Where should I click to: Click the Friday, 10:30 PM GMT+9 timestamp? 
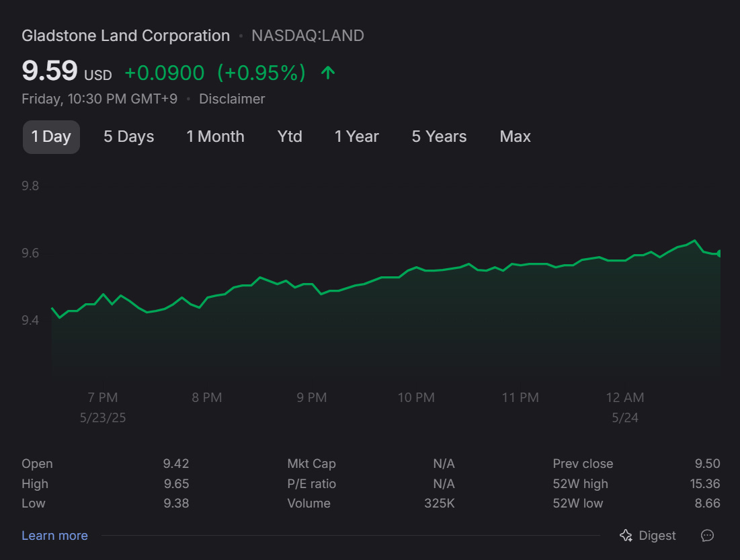click(99, 99)
